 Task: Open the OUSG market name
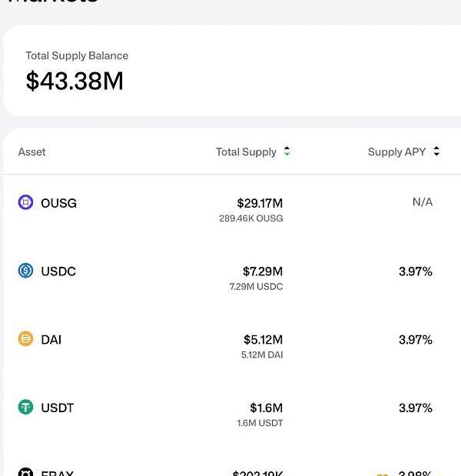click(x=58, y=203)
